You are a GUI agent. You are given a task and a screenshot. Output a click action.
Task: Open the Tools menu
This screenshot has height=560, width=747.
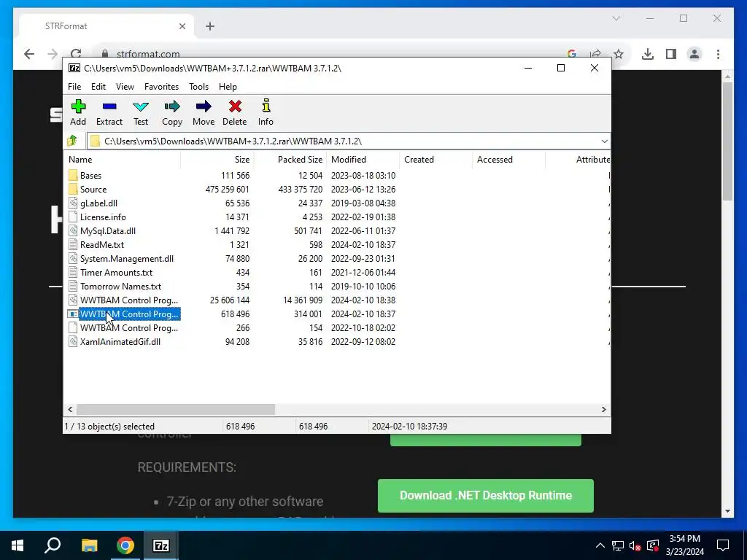(198, 87)
